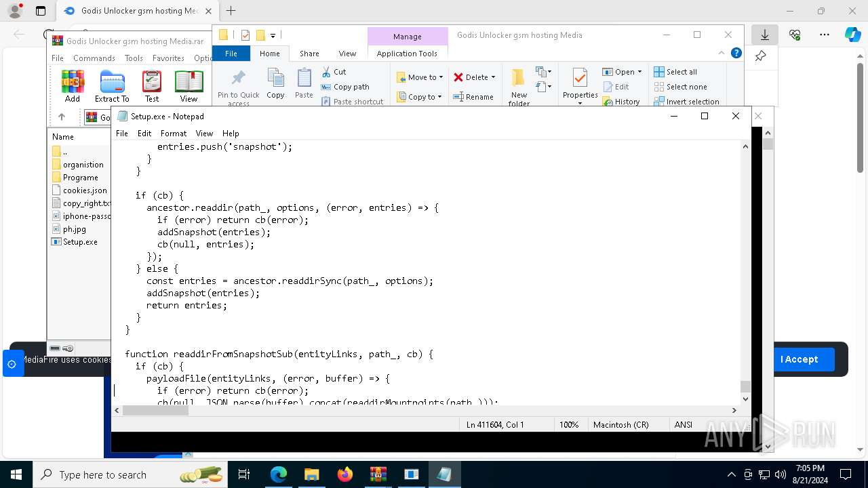Click the Paste icon in Explorer ribbon
The image size is (868, 488).
point(304,84)
